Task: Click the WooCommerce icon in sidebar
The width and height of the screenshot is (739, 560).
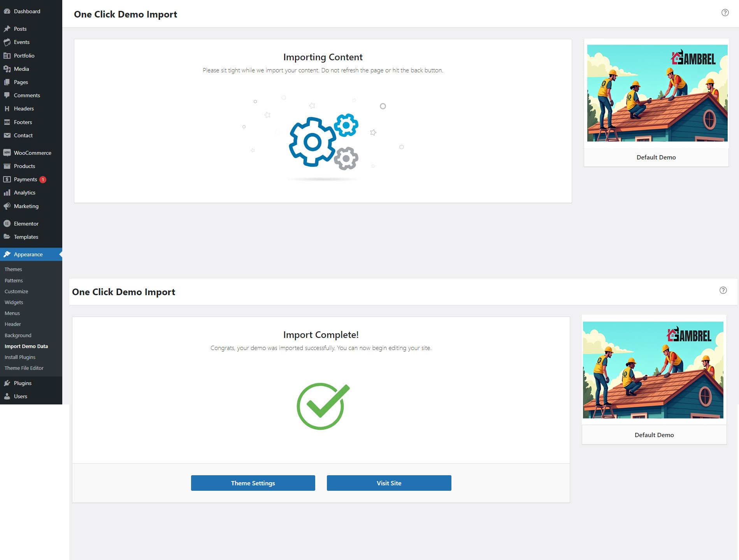Action: tap(7, 153)
